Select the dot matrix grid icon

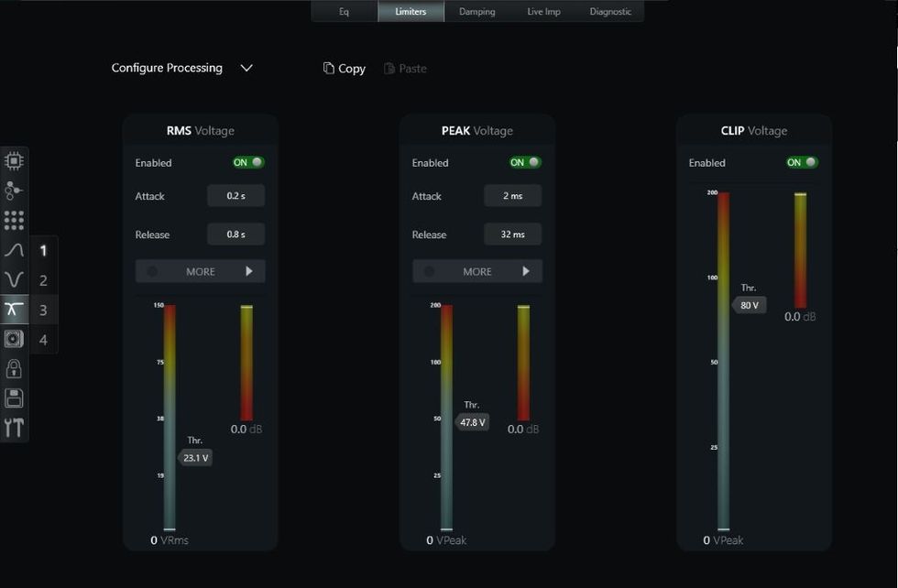[14, 221]
